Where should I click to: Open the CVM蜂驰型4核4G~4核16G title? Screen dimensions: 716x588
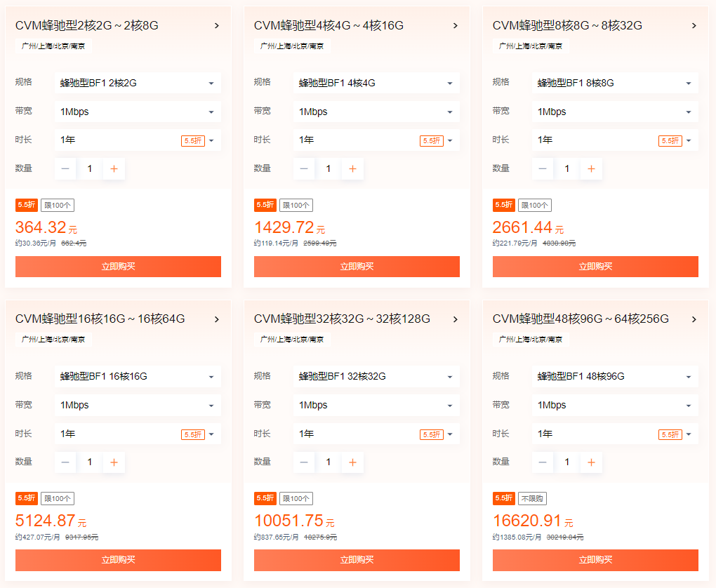[x=329, y=25]
